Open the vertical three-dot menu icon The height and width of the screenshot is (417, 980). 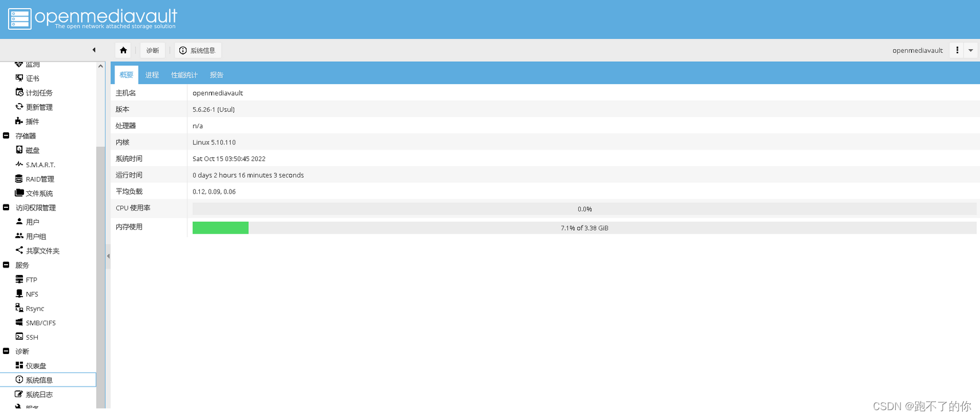click(957, 50)
